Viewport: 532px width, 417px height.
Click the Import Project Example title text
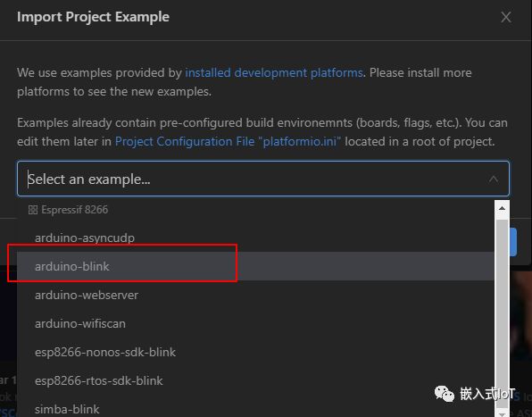[x=93, y=17]
